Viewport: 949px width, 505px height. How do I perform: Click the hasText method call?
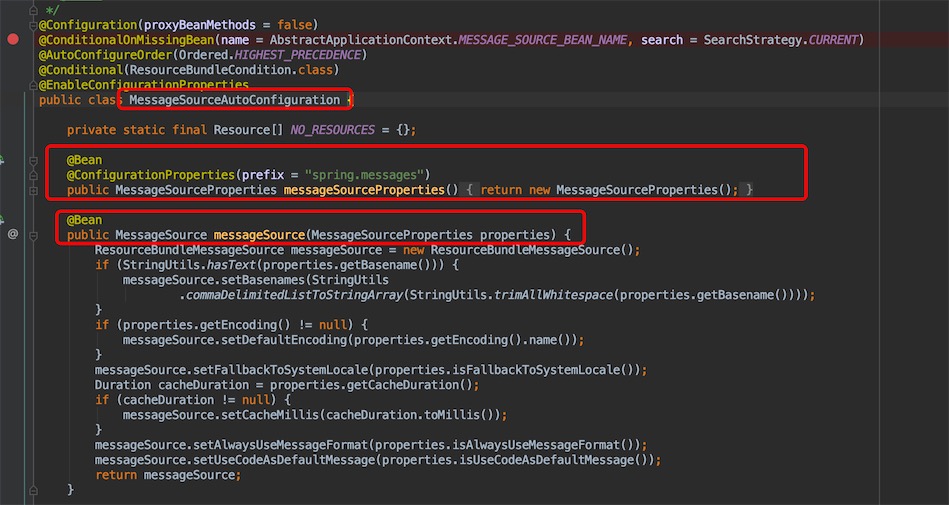231,265
